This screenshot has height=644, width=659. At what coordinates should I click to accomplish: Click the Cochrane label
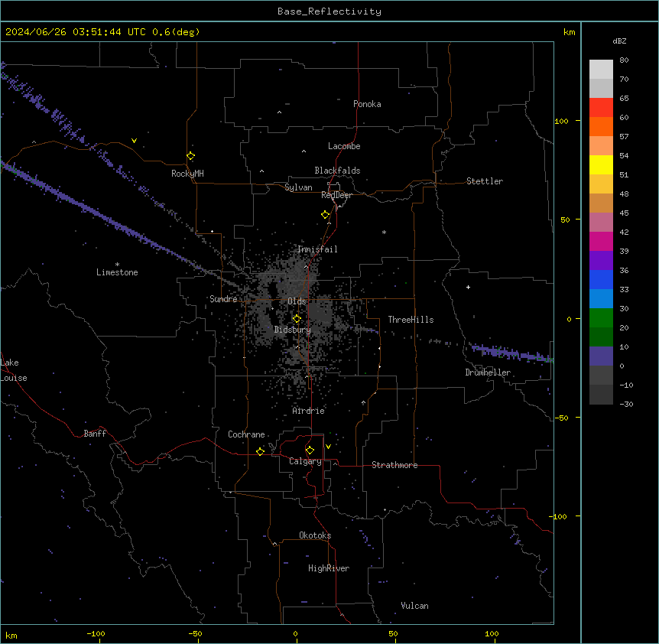click(x=246, y=434)
